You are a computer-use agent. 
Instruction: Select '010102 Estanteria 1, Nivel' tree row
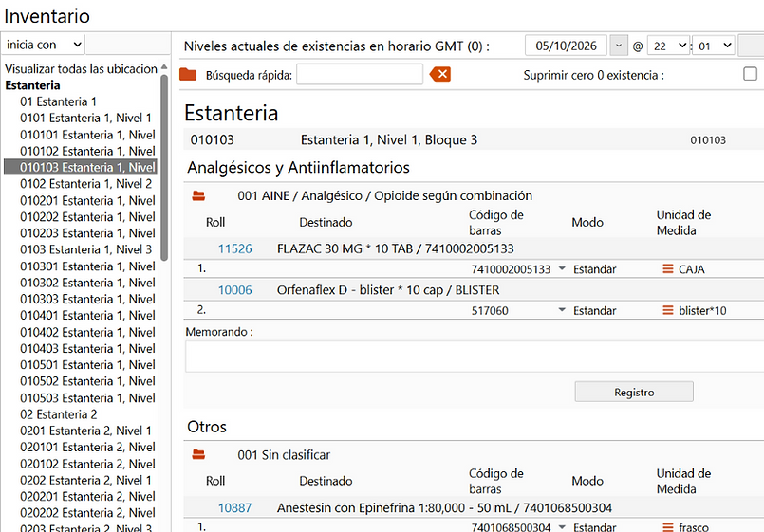[87, 151]
